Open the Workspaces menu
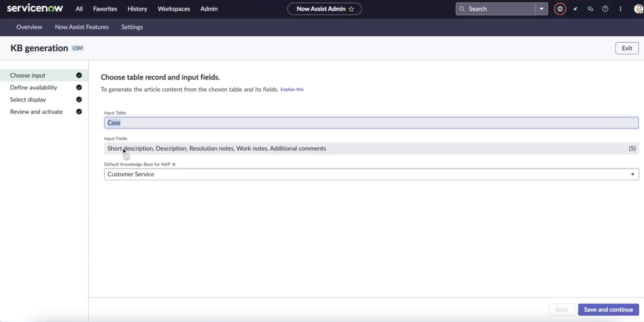The height and width of the screenshot is (322, 644). click(174, 9)
